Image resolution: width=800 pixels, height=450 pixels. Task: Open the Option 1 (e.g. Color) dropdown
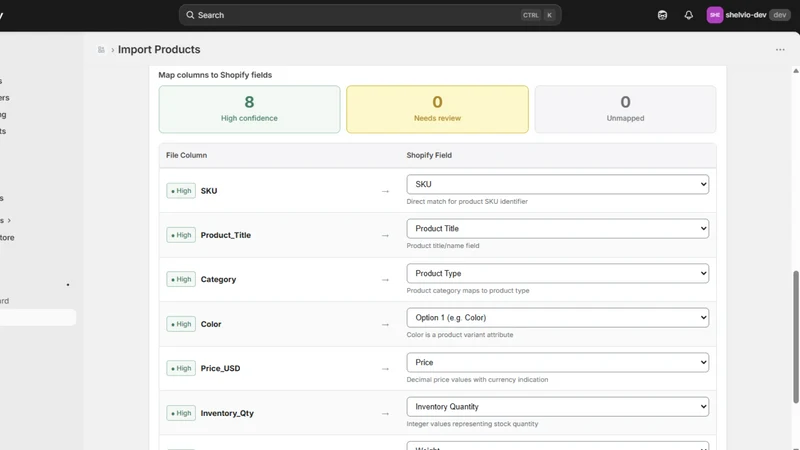point(557,317)
